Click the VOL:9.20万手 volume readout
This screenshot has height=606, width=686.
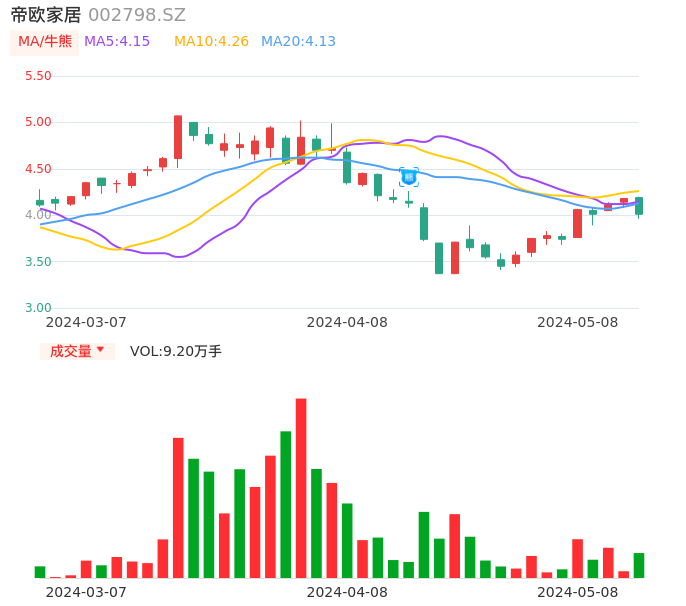(176, 351)
